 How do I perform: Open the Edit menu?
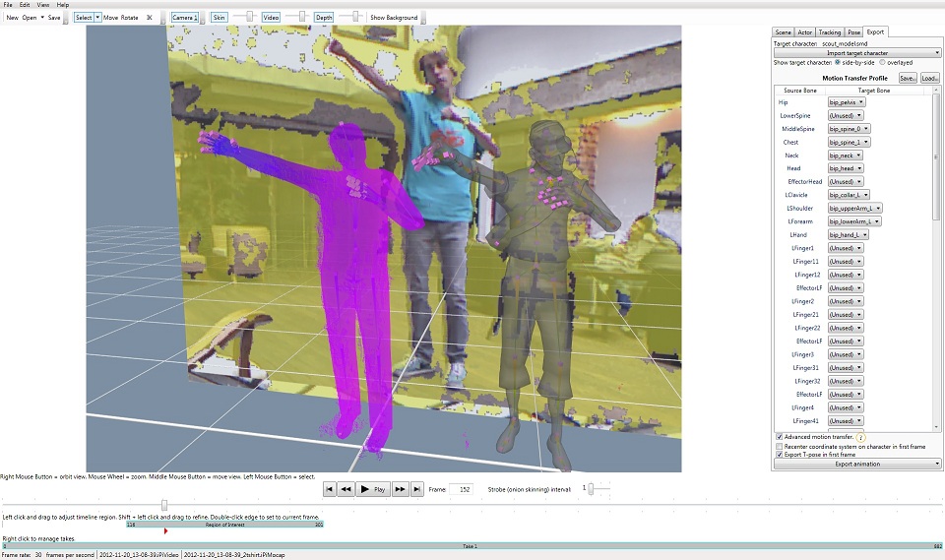point(25,5)
